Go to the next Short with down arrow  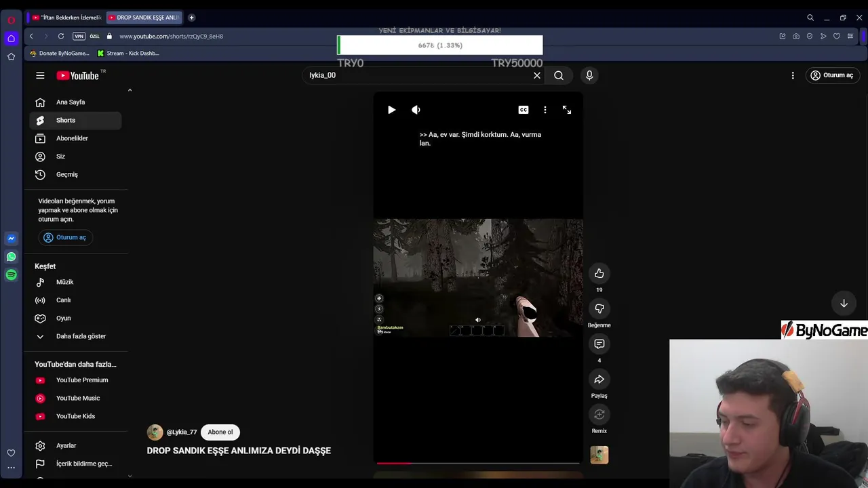(844, 304)
